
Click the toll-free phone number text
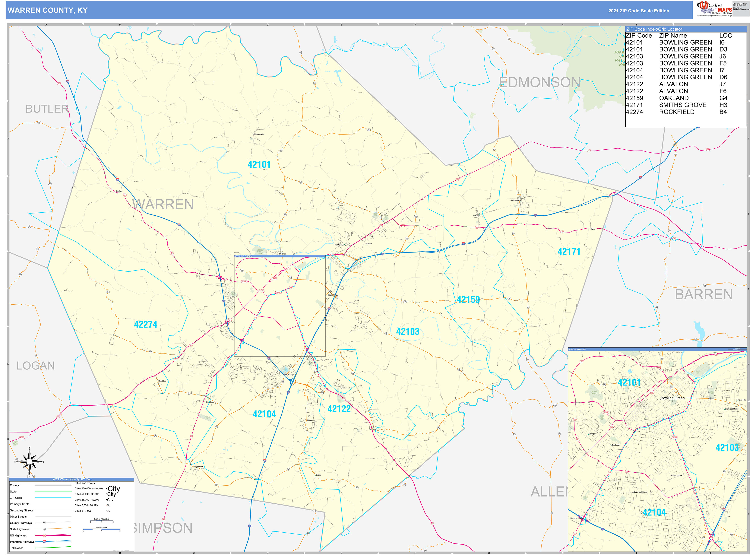[x=740, y=5]
